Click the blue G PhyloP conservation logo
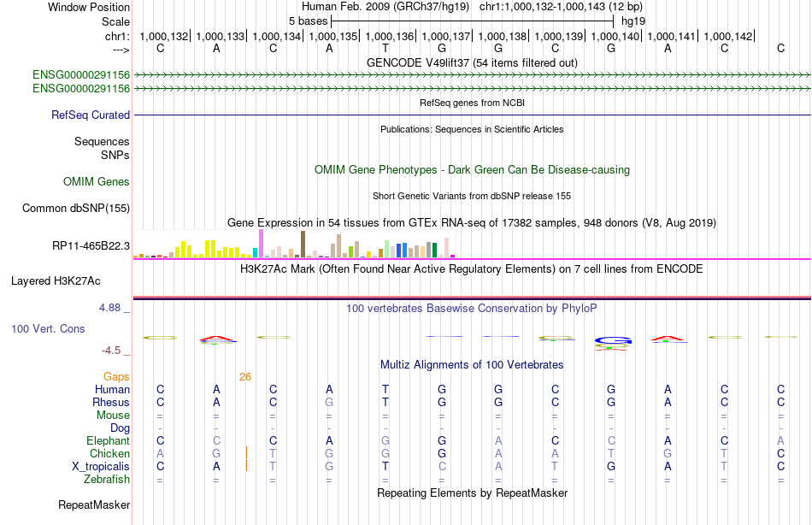812x525 pixels. (x=613, y=340)
